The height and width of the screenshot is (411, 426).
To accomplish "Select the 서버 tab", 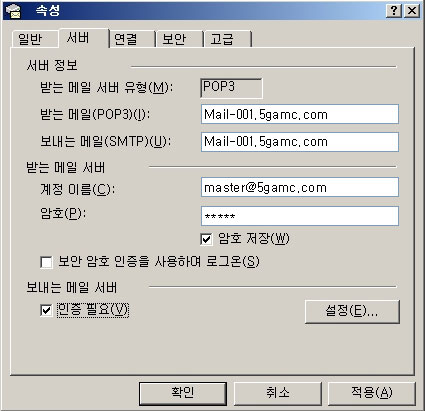I will (84, 38).
